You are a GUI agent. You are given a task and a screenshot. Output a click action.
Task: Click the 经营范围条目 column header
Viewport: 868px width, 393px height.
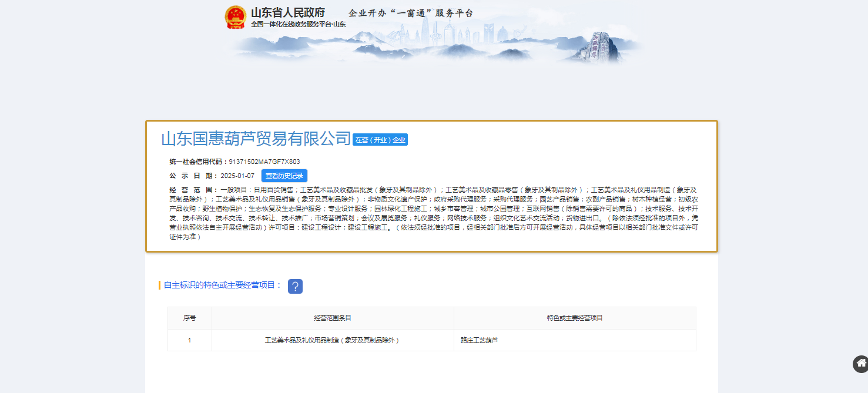tap(333, 318)
